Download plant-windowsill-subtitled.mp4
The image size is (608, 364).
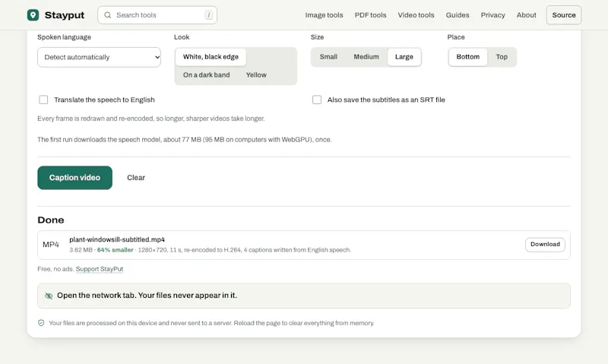(545, 245)
